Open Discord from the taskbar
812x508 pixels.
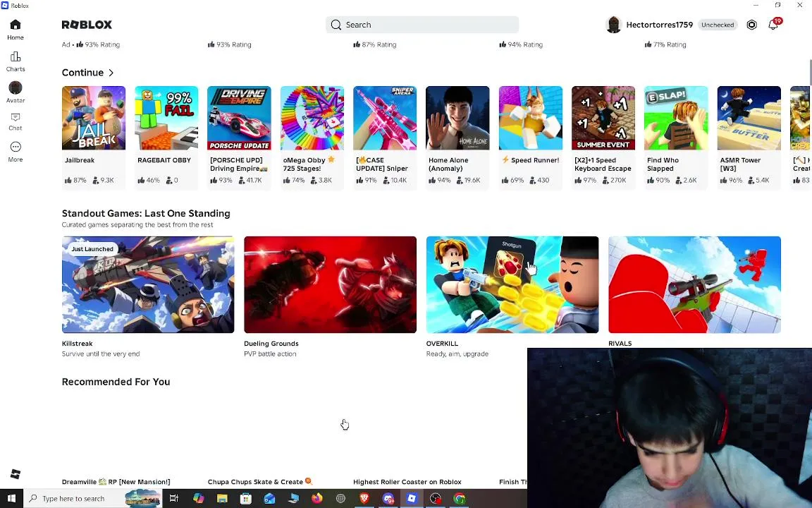388,498
